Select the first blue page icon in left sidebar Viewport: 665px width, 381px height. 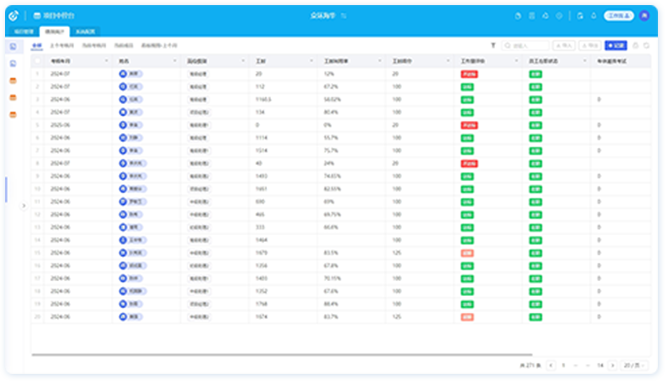[13, 47]
